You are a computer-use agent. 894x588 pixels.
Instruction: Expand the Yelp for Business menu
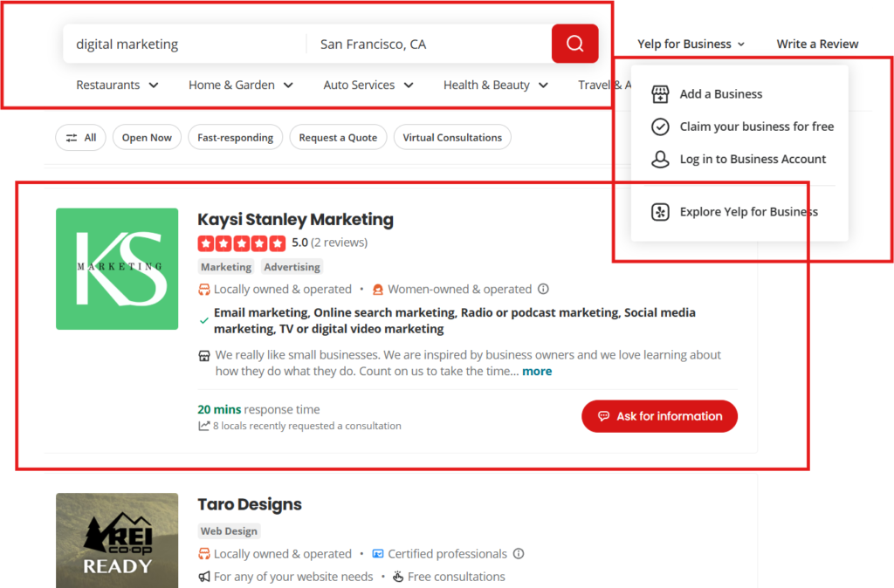point(691,44)
